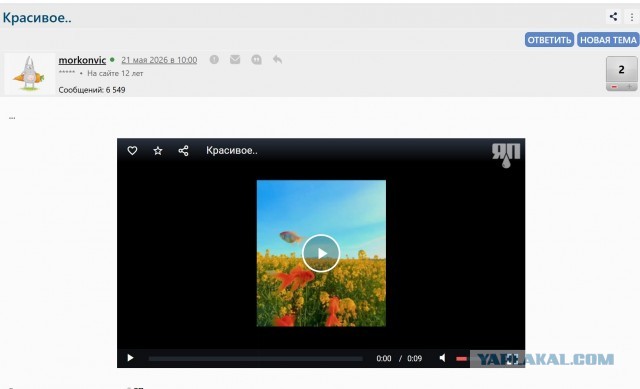This screenshot has height=389, width=640.
Task: Open morkonvic's user profile link
Action: (82, 60)
